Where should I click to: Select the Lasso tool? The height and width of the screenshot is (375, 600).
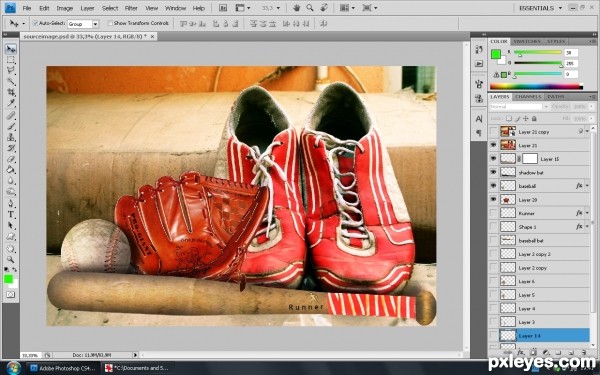pos(11,70)
